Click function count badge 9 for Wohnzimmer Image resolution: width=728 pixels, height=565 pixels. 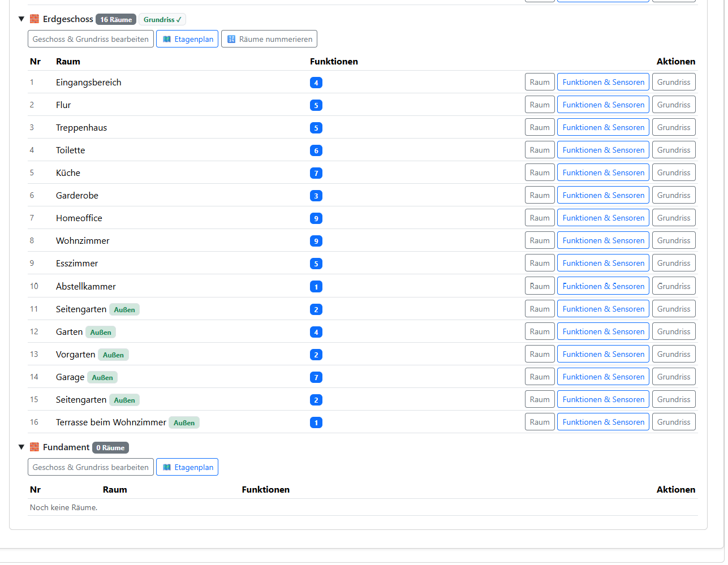(316, 241)
